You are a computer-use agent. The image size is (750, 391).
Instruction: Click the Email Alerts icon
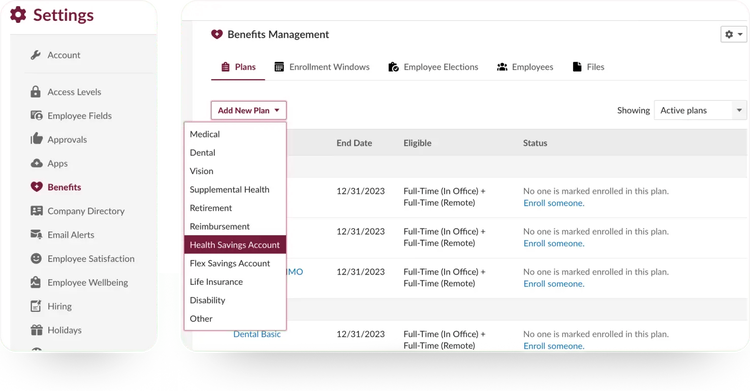click(x=36, y=235)
